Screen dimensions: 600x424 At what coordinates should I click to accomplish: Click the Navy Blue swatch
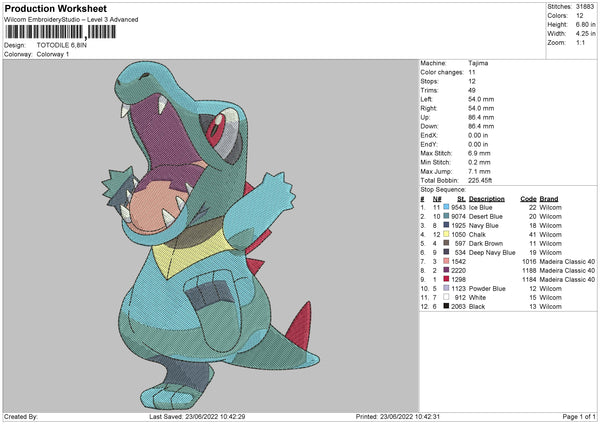coord(446,224)
